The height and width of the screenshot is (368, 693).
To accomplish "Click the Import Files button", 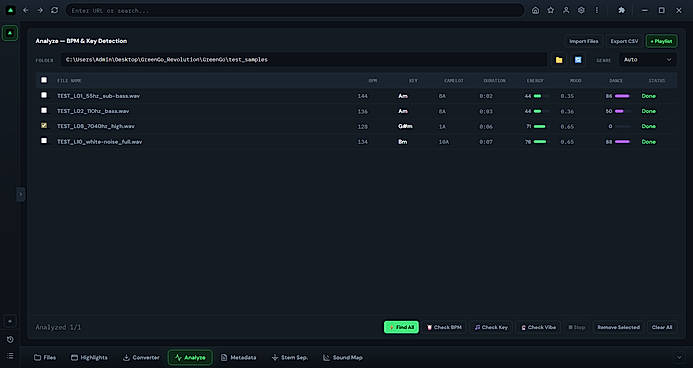I will tap(583, 41).
